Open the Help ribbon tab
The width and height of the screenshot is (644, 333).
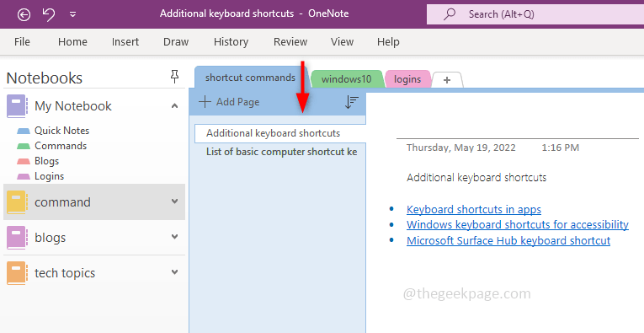tap(388, 42)
